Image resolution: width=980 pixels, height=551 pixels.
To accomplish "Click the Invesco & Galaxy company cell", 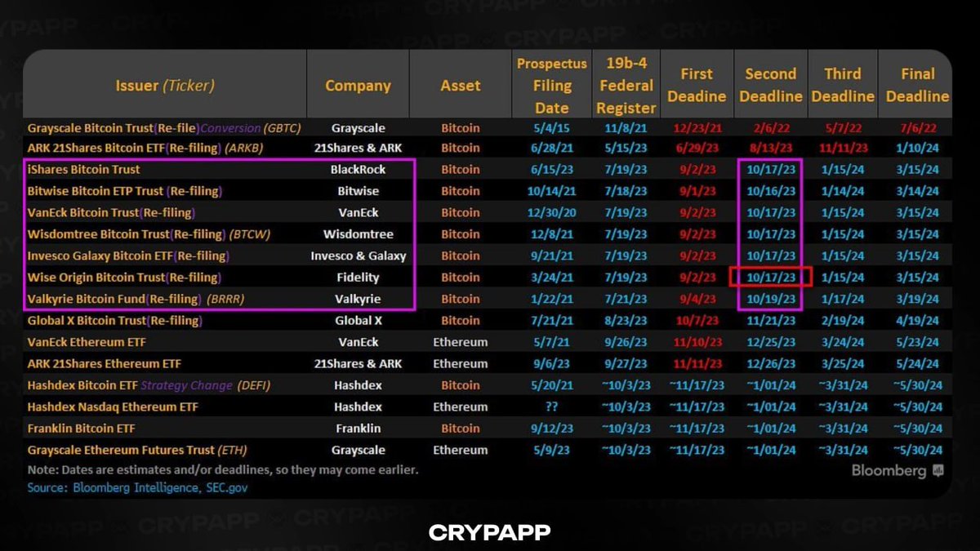I will tap(358, 256).
